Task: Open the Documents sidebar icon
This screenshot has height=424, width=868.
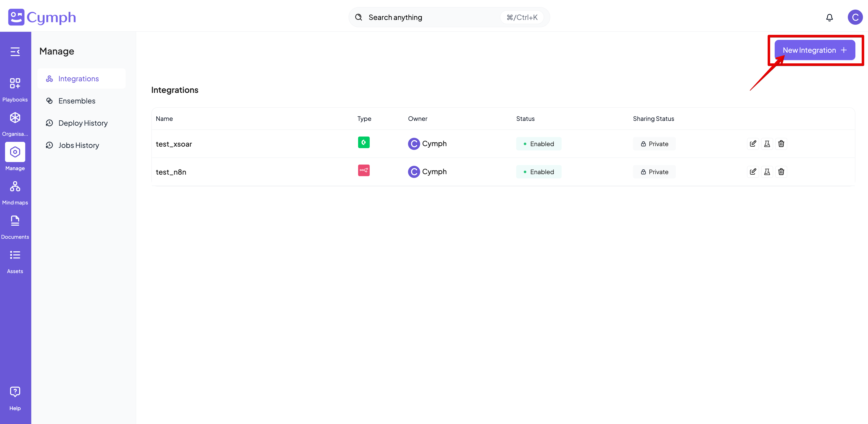Action: click(x=15, y=221)
